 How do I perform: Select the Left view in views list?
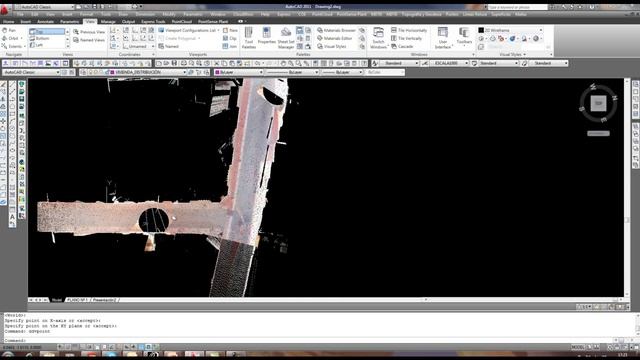tap(46, 45)
